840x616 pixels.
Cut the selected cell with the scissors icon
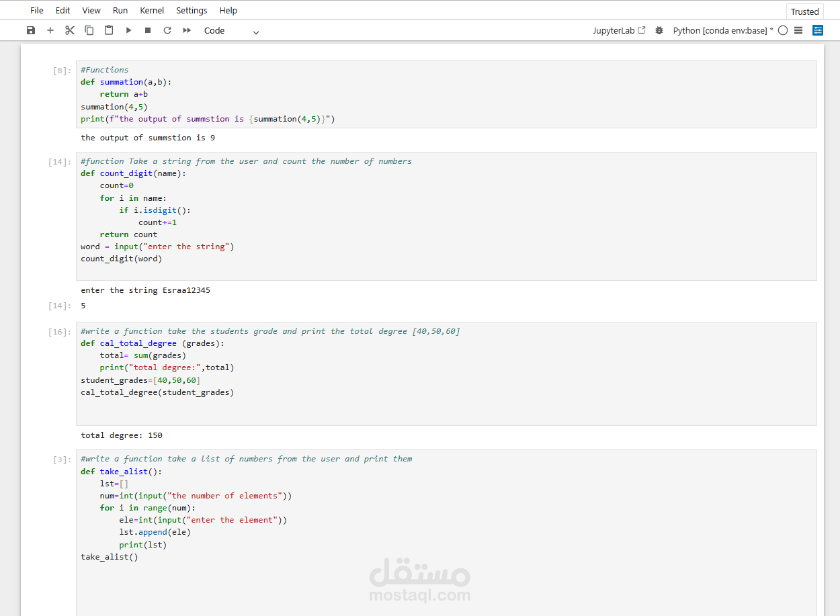pyautogui.click(x=70, y=30)
